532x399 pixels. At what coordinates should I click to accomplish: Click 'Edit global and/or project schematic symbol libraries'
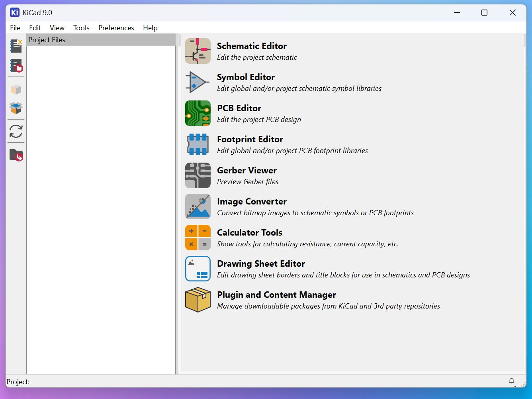click(x=299, y=88)
